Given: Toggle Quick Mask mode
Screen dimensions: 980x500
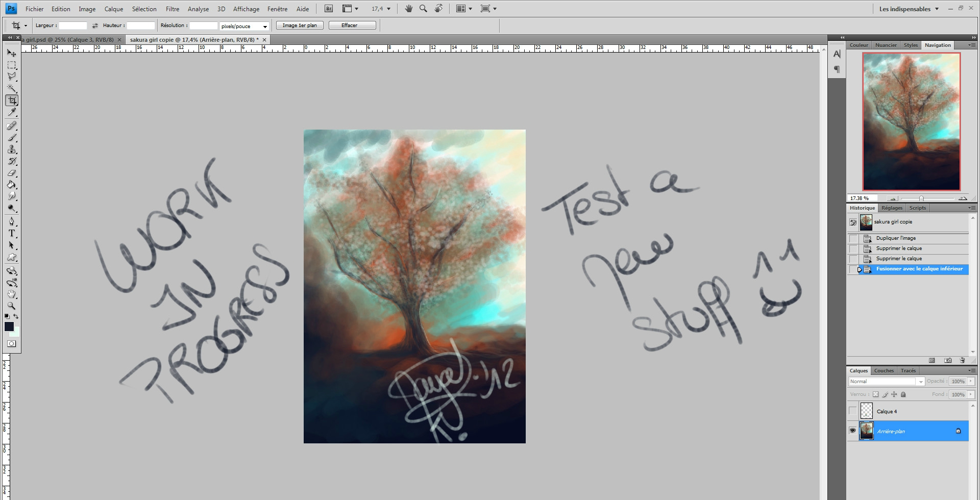Looking at the screenshot, I should [12, 344].
